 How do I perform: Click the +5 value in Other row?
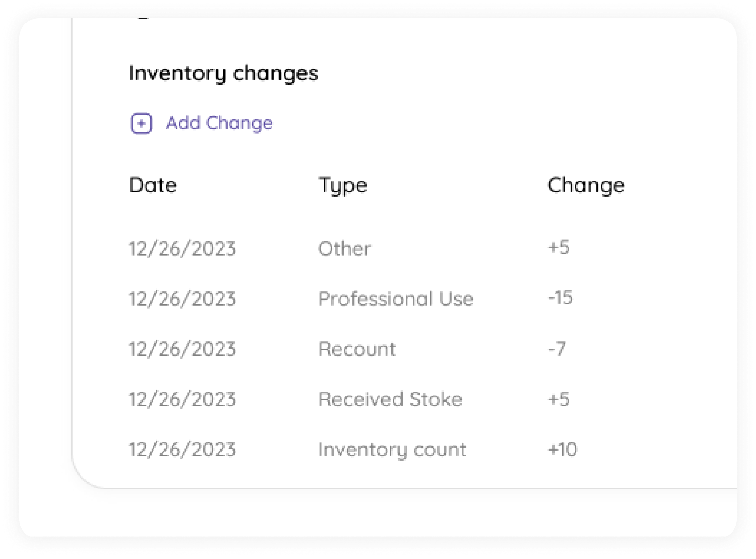pyautogui.click(x=559, y=247)
